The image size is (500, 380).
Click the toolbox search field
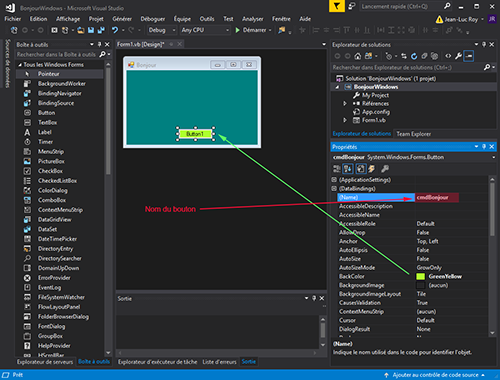coord(57,54)
